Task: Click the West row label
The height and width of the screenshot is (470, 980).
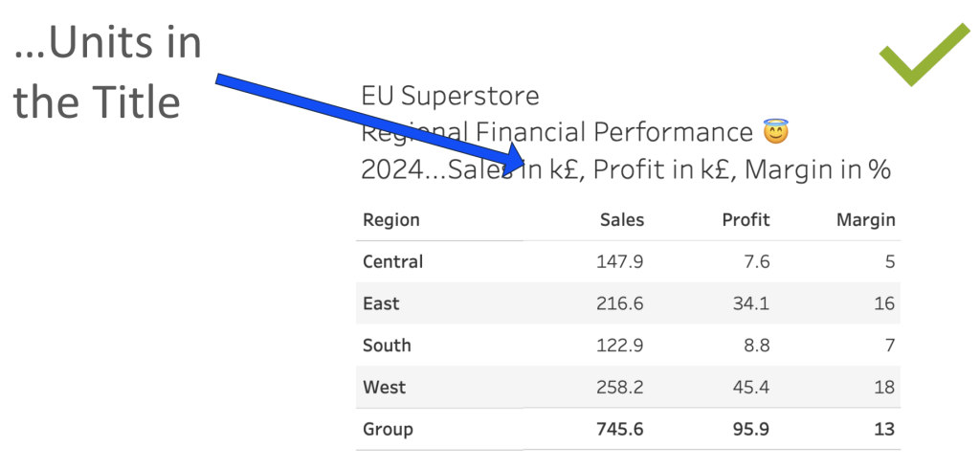Action: click(385, 387)
